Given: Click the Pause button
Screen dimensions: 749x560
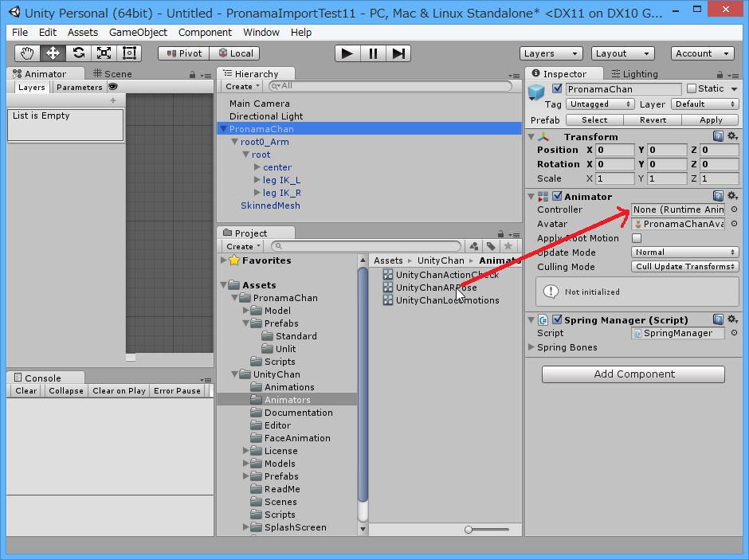Looking at the screenshot, I should [x=373, y=53].
